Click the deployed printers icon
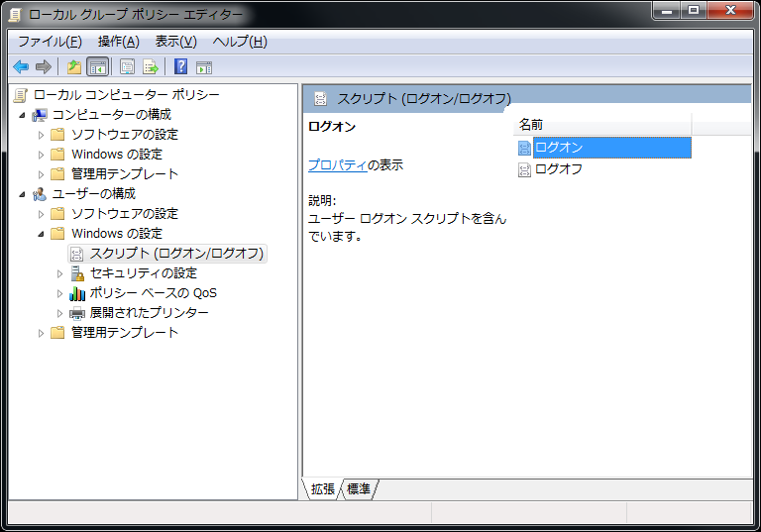This screenshot has width=761, height=532. tap(77, 313)
